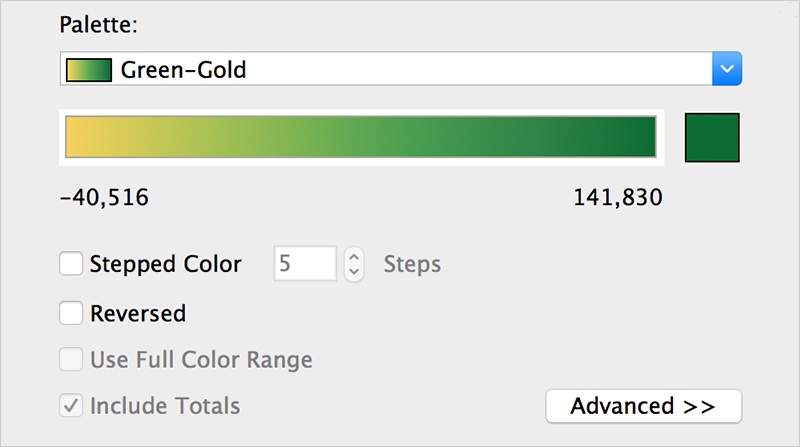
Task: Increase steps with the up stepper arrow
Action: pos(353,256)
